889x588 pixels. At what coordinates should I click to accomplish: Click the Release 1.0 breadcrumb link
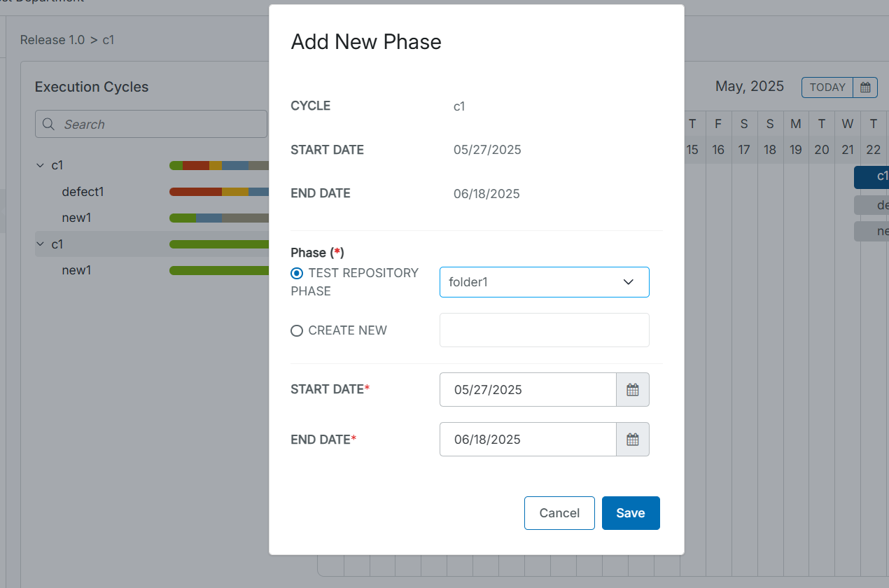52,40
